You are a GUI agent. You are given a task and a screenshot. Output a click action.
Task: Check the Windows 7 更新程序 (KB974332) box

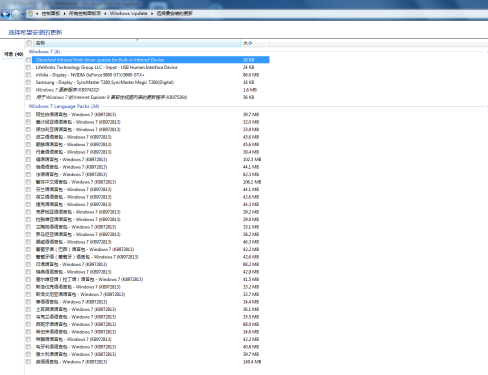pos(28,90)
